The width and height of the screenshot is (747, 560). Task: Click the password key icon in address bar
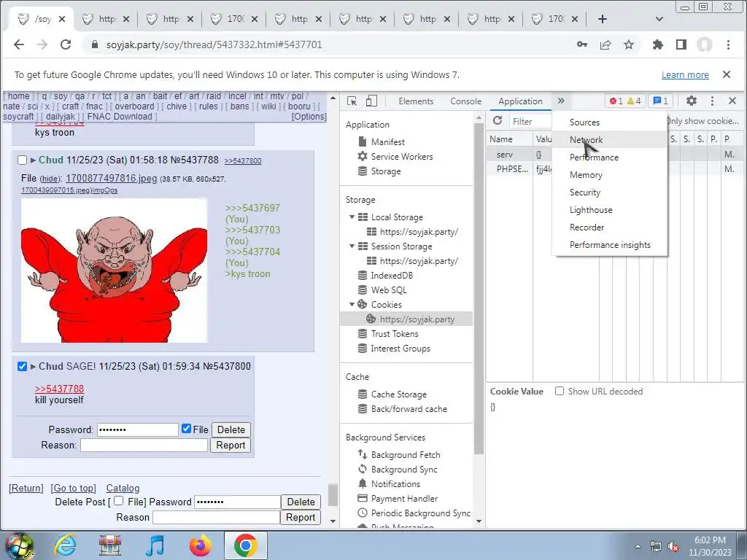pyautogui.click(x=581, y=44)
